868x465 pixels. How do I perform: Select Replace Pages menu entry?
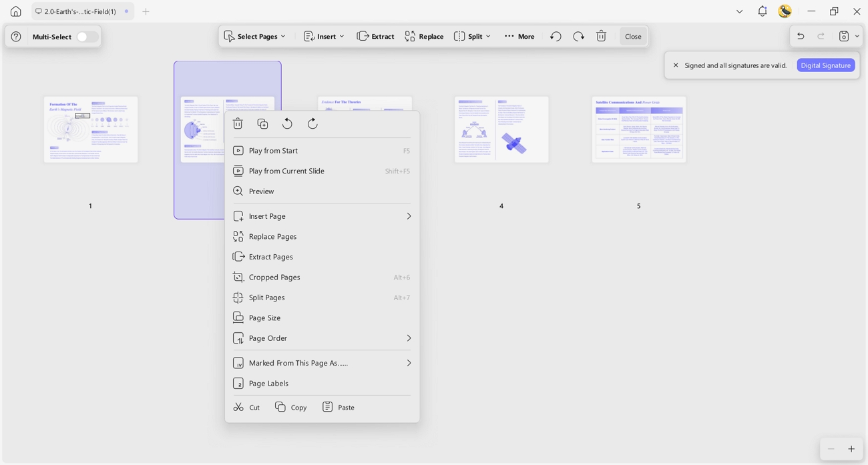322,236
